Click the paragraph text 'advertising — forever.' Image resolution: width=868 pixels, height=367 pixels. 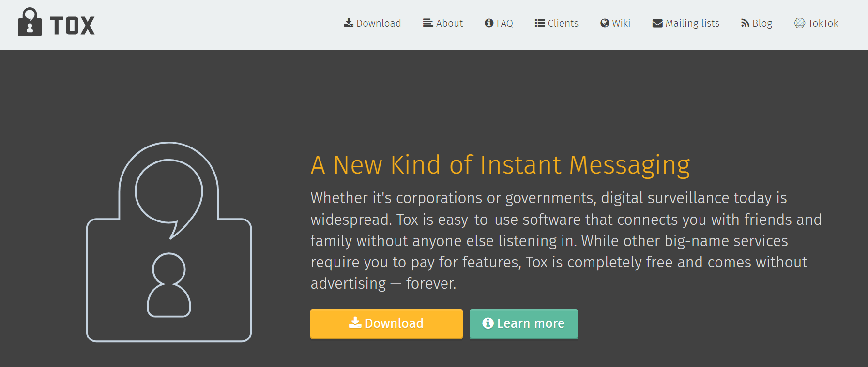coord(383,283)
